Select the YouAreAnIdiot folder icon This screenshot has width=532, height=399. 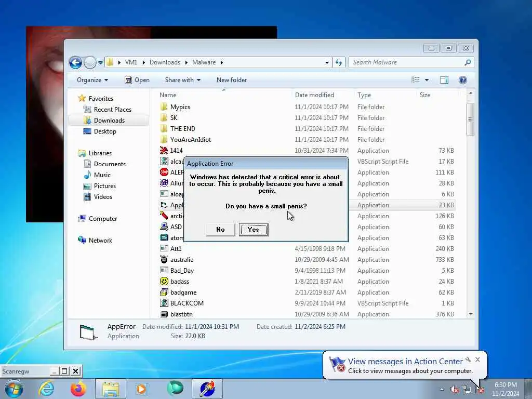164,139
